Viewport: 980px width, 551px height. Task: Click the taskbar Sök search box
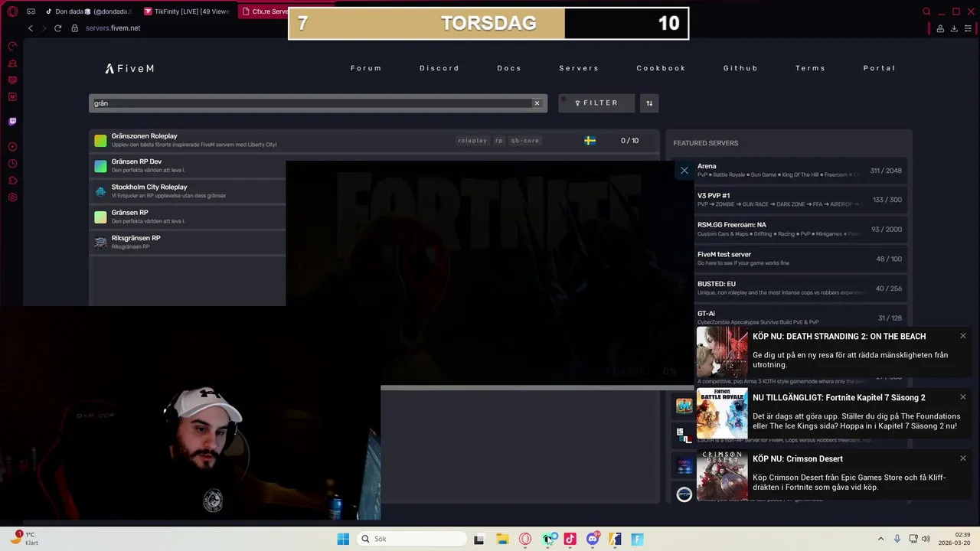click(x=412, y=539)
